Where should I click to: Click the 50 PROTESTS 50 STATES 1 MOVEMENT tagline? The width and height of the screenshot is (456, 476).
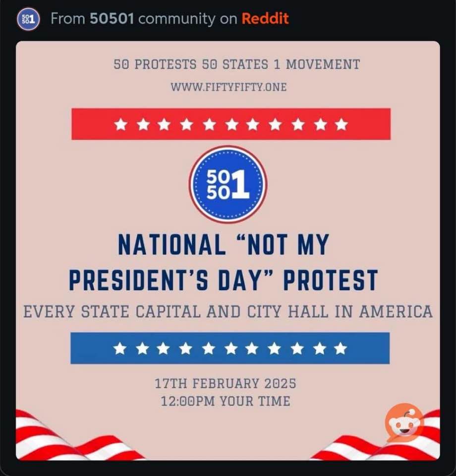tap(237, 64)
